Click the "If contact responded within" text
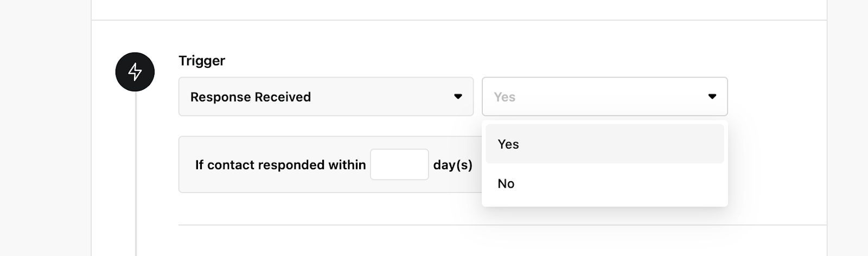Viewport: 868px width, 256px height. tap(280, 165)
